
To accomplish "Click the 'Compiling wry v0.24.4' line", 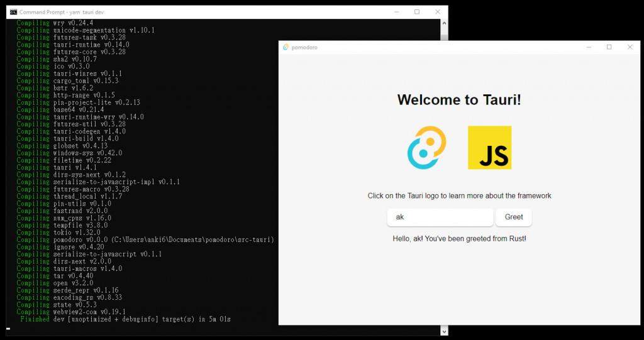I will pyautogui.click(x=55, y=23).
